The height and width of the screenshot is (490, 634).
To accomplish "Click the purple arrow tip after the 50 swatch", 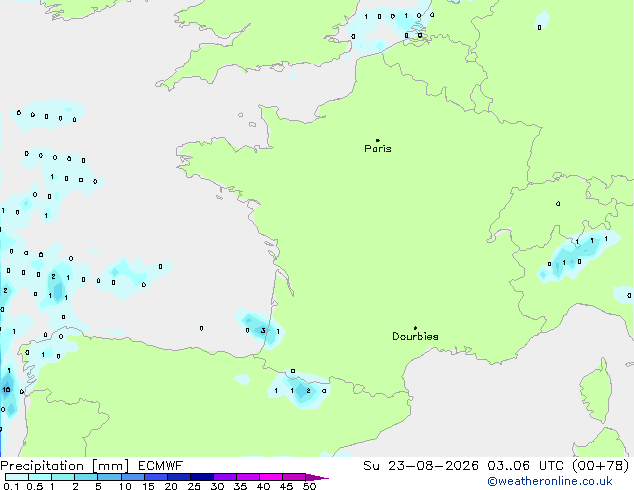I will 317,477.
